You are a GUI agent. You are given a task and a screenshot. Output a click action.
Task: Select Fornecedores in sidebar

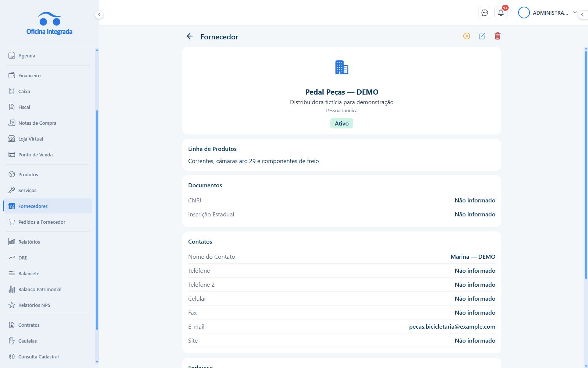pyautogui.click(x=48, y=206)
